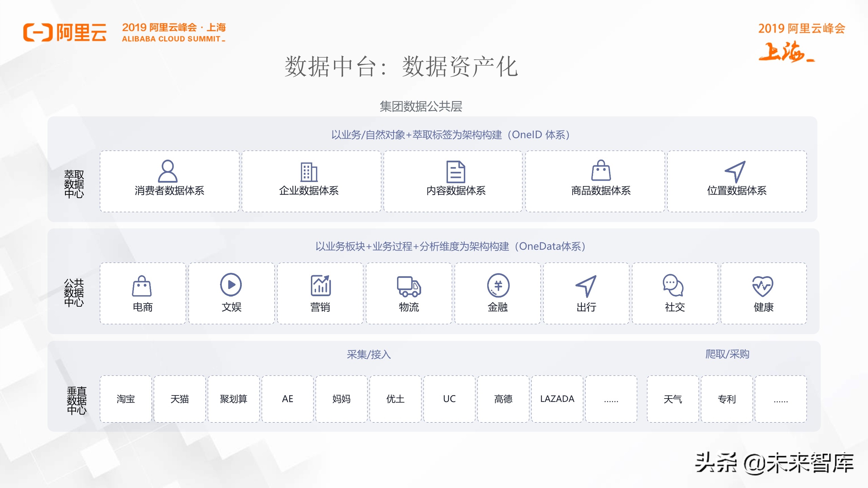The width and height of the screenshot is (868, 488).
Task: Click the 专利 data source box
Action: tap(727, 399)
